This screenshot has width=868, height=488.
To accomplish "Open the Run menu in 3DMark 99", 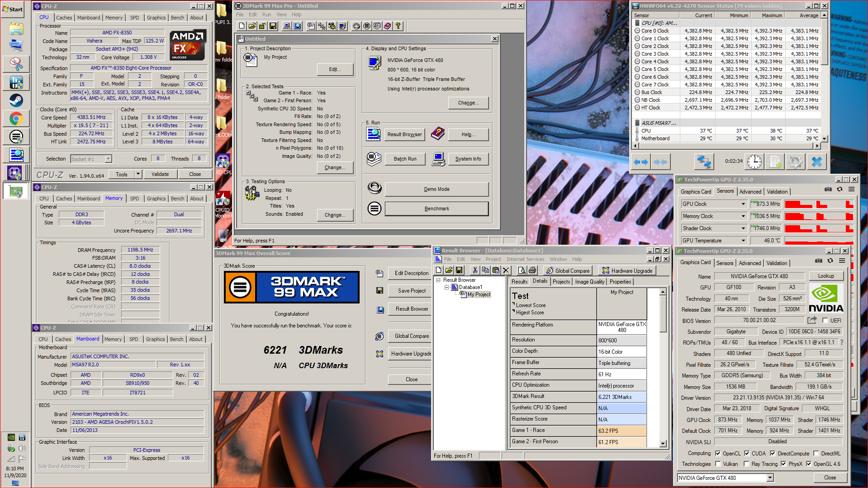I will (x=266, y=14).
